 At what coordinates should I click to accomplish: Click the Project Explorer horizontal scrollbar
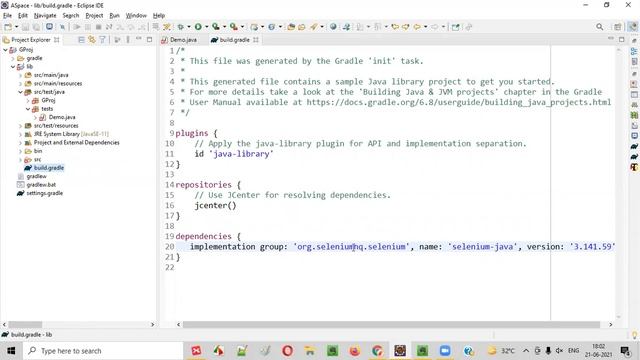pyautogui.click(x=25, y=324)
